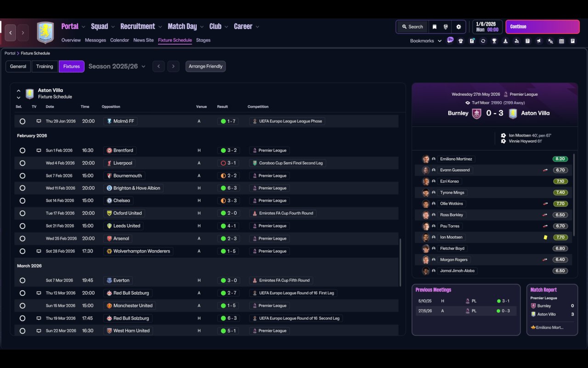Select the Liverpool fixture radio button
Viewport: 588px width, 368px height.
[23, 163]
